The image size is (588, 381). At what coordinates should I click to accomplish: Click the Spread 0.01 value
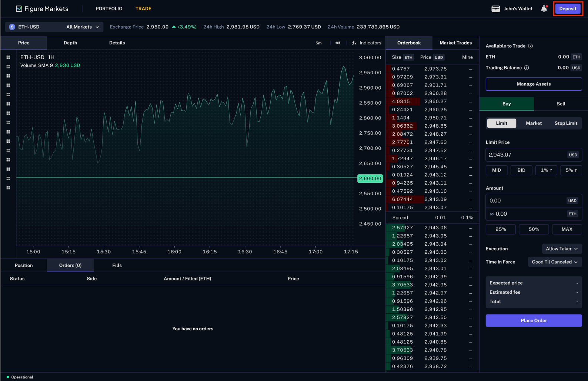coord(441,218)
